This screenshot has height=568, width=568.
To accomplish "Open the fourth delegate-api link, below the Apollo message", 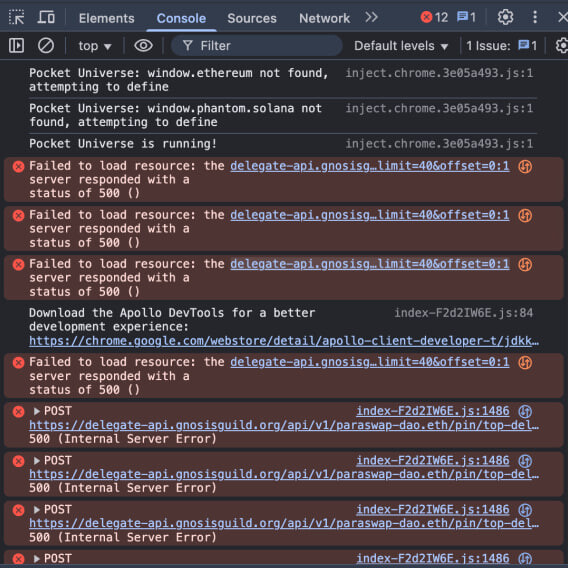I will coord(370,362).
